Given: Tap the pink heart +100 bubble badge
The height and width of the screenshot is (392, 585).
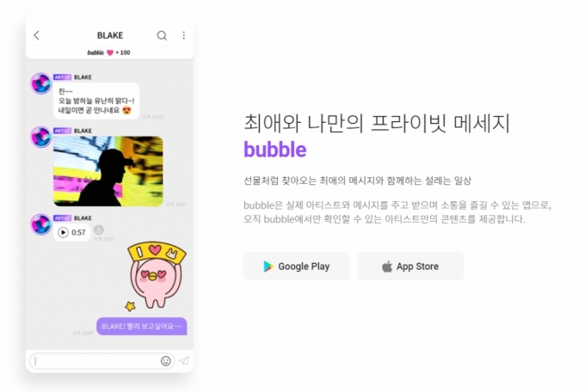Looking at the screenshot, I should [109, 52].
